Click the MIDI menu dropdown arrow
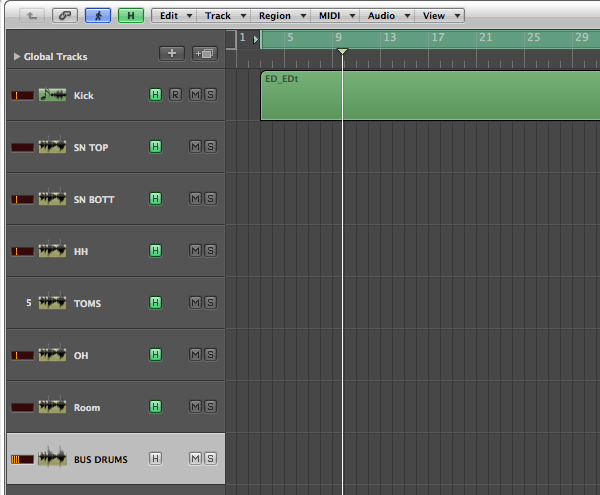This screenshot has width=600, height=495. [352, 16]
